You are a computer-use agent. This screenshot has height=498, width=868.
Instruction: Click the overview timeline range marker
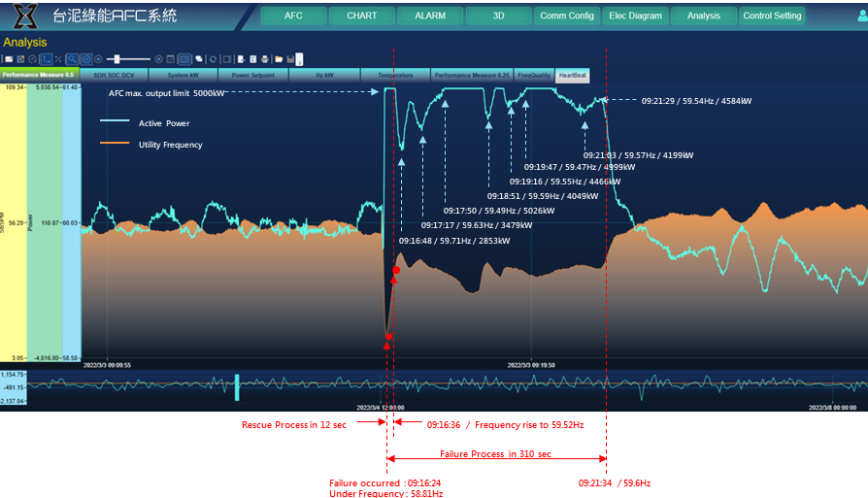coord(236,386)
